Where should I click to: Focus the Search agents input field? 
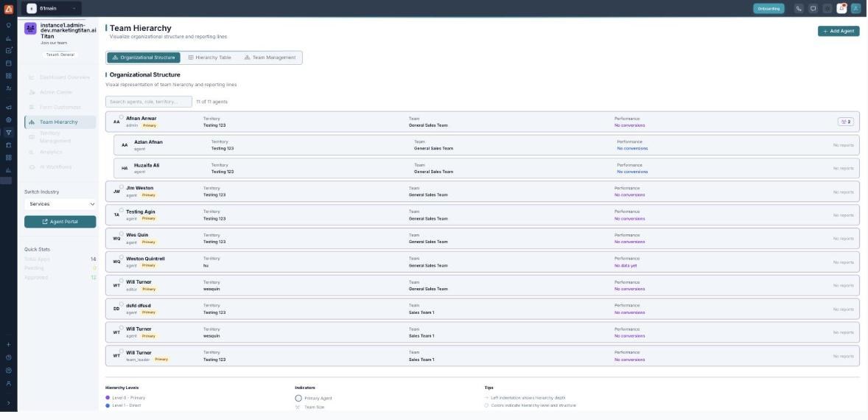pos(149,102)
